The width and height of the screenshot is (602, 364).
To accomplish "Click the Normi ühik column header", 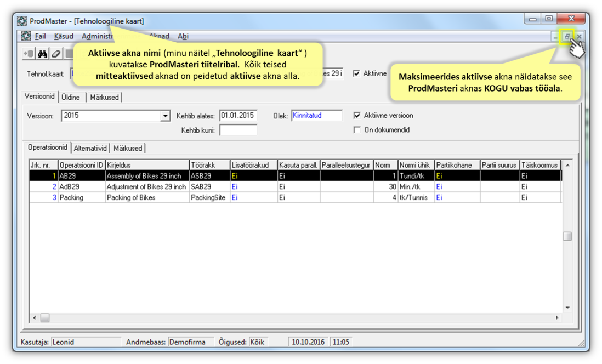I will tap(416, 165).
